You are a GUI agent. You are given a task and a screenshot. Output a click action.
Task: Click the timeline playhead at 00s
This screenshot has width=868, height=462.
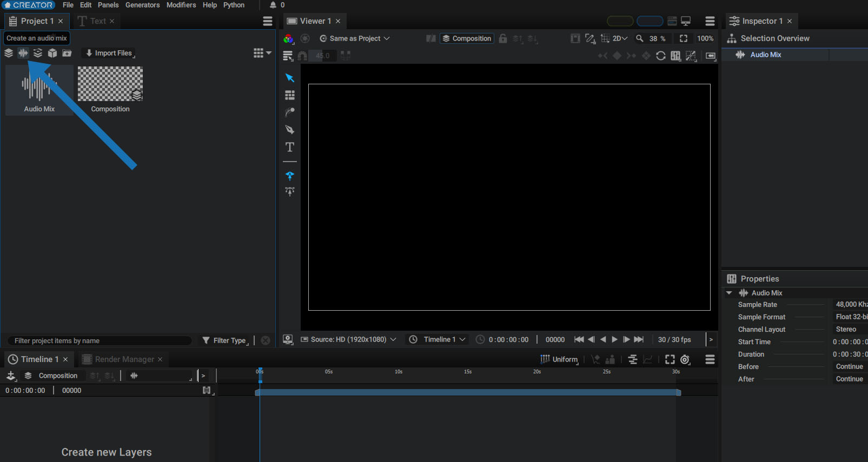point(260,376)
